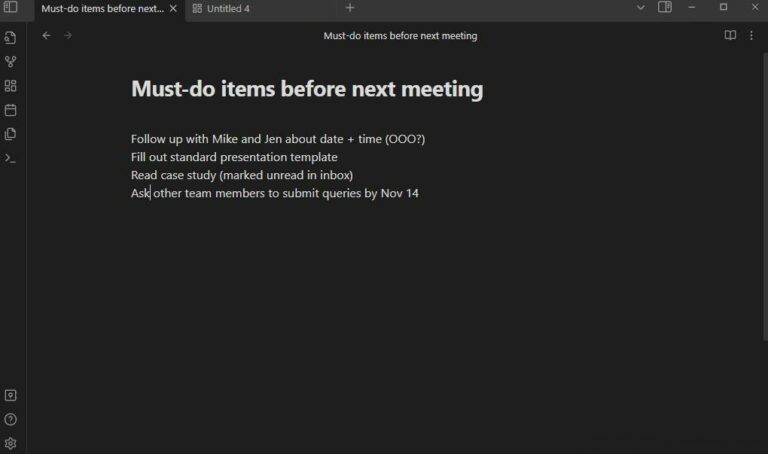
Task: Switch to reading view book icon
Action: 730,35
